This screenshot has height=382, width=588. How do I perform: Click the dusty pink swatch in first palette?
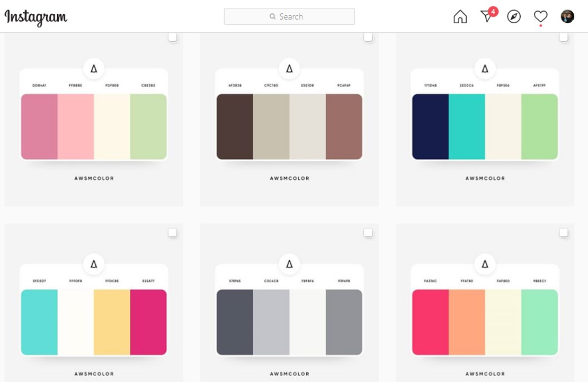click(39, 126)
